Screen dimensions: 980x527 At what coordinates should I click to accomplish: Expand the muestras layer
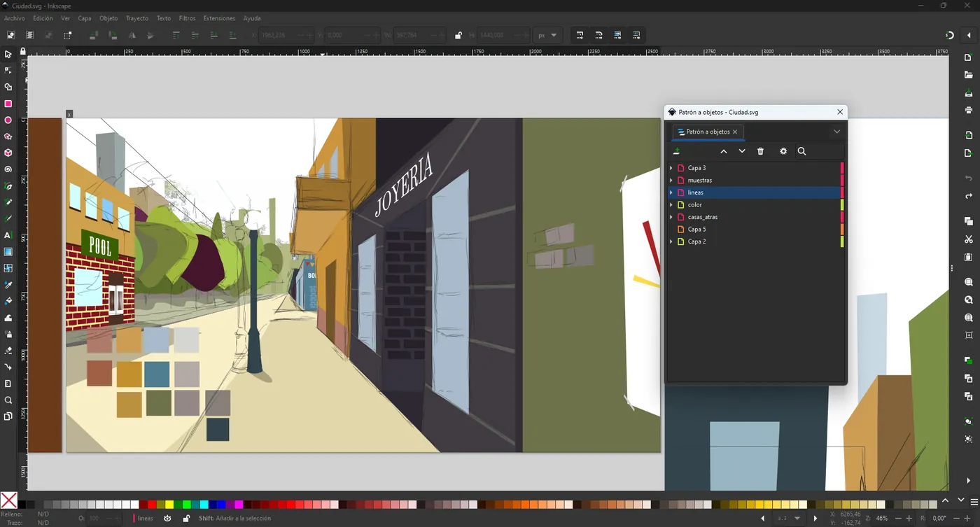click(x=671, y=181)
